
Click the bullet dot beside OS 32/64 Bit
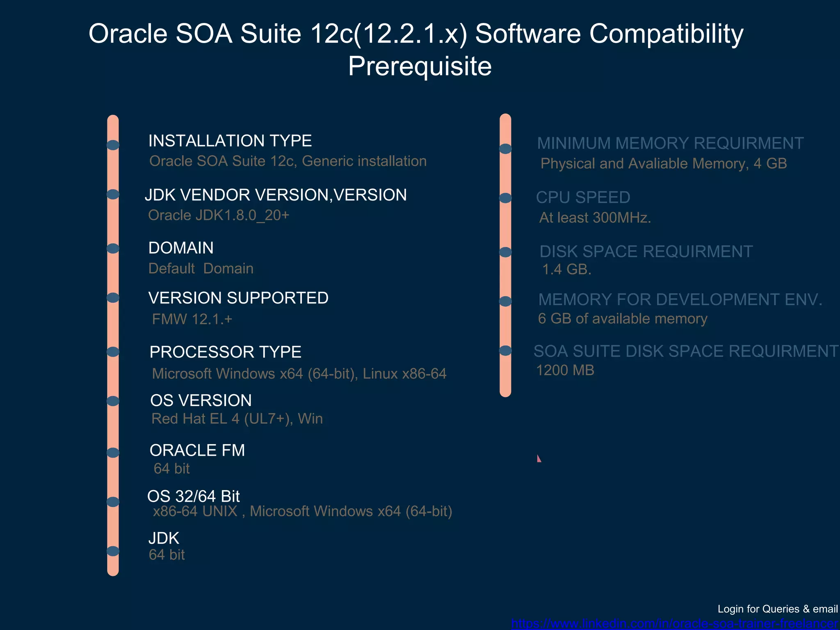tap(113, 502)
